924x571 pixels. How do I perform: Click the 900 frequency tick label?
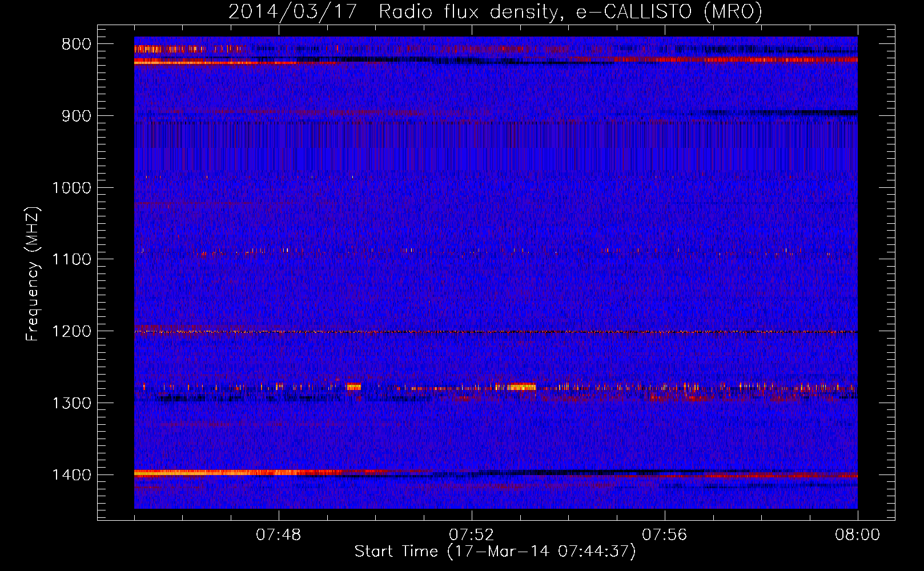[76, 116]
